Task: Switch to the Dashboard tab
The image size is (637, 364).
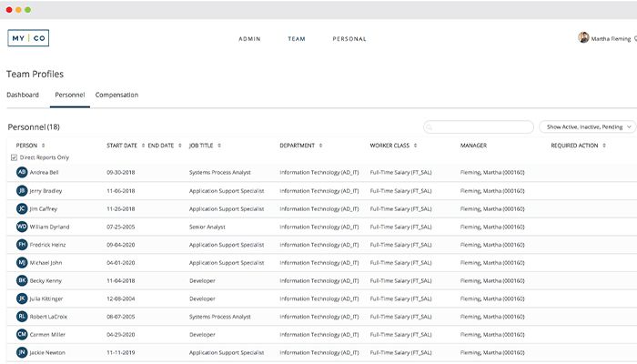Action: point(23,95)
